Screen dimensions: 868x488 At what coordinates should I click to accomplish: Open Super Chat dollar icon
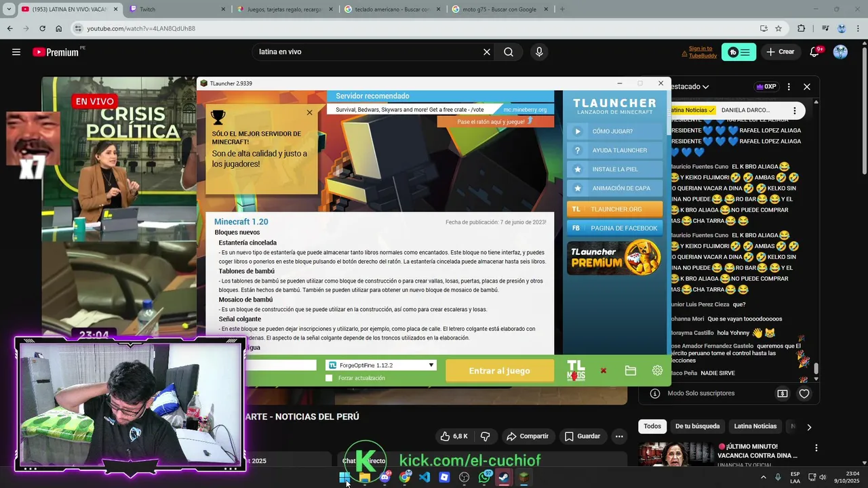[783, 393]
